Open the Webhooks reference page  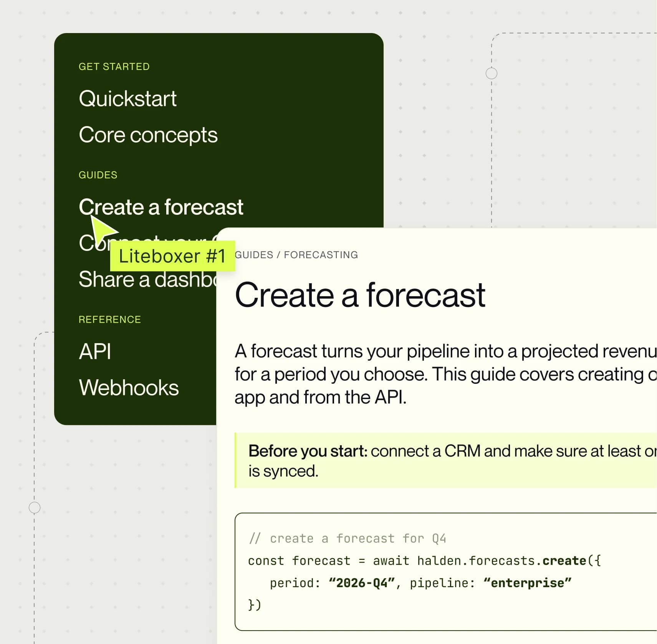coord(129,387)
